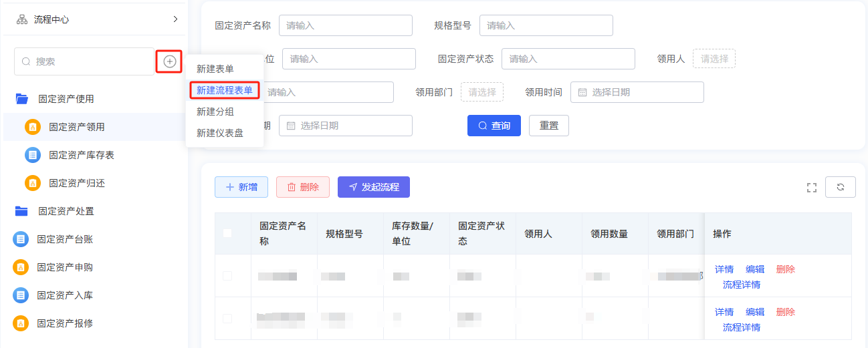The width and height of the screenshot is (868, 348).
Task: Check the first table row checkbox
Action: pos(227,276)
